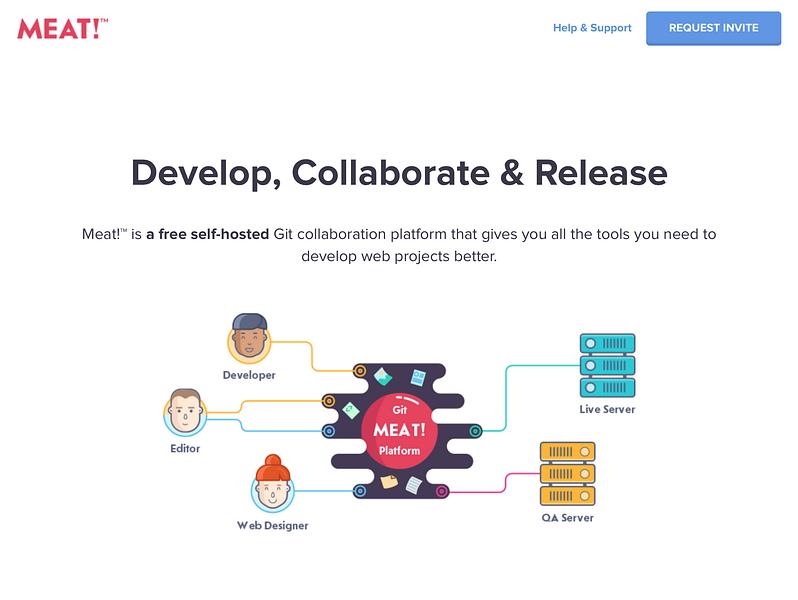Screen dimensions: 798x600
Task: Click the orange connector node from Developer
Action: [360, 370]
